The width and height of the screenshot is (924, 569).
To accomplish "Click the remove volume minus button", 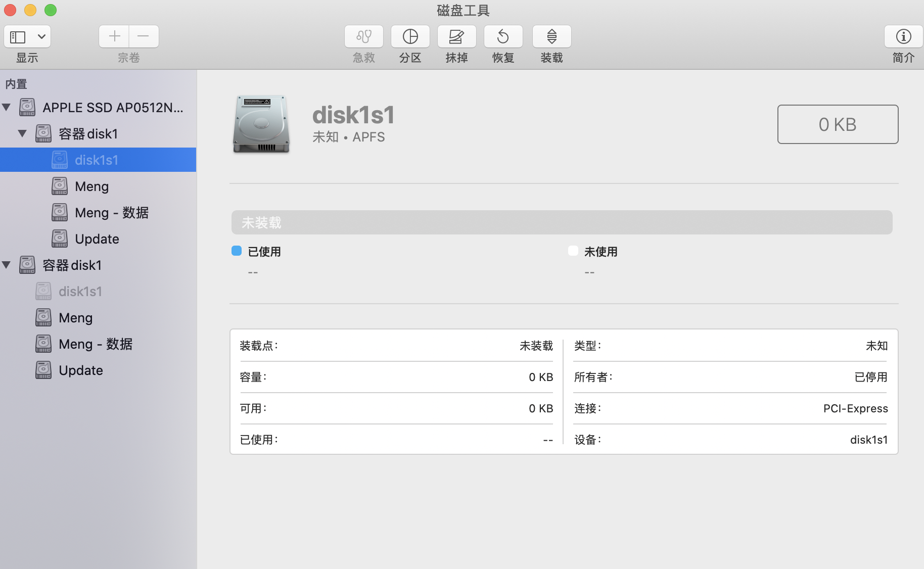I will [x=144, y=36].
